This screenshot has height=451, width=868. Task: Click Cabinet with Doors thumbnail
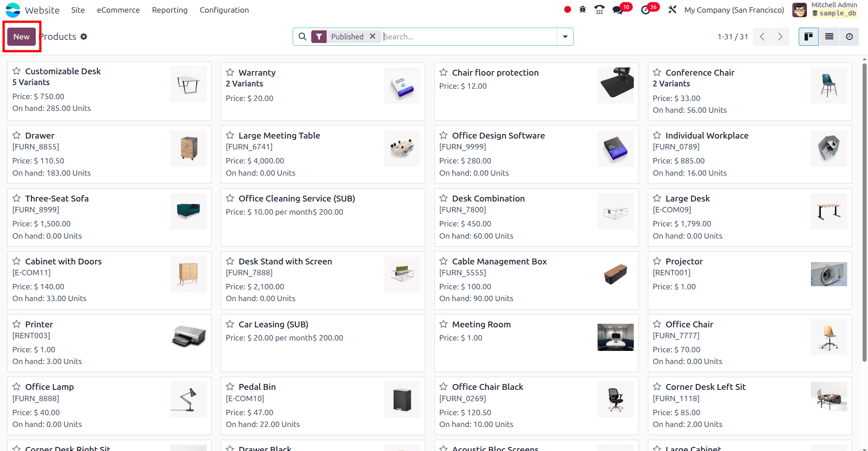[188, 274]
